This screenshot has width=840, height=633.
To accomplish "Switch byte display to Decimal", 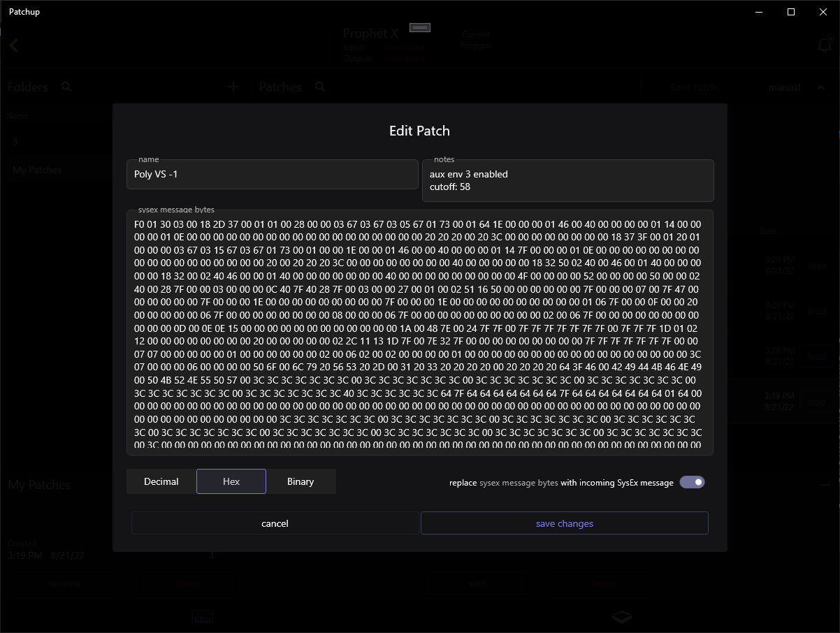I will point(161,481).
